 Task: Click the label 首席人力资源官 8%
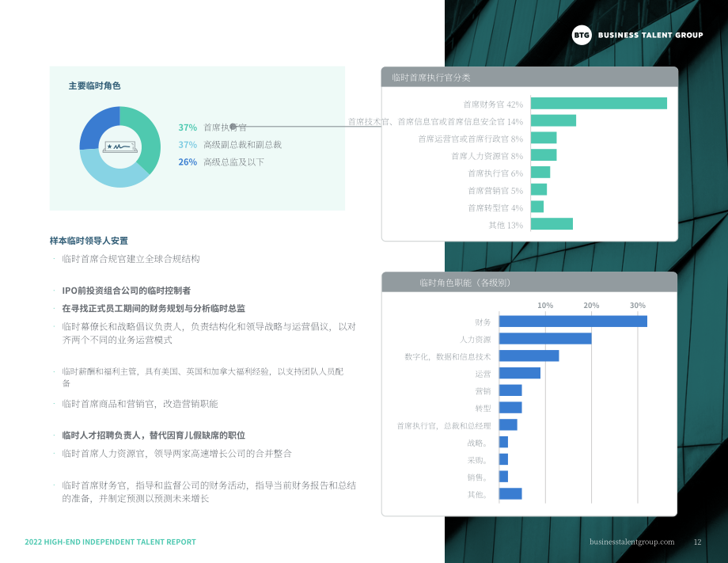point(487,156)
